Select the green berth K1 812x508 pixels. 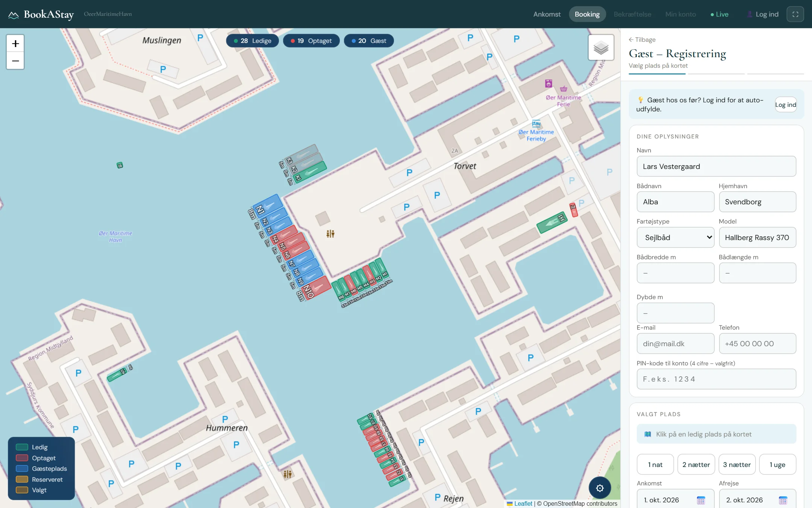[311, 172]
